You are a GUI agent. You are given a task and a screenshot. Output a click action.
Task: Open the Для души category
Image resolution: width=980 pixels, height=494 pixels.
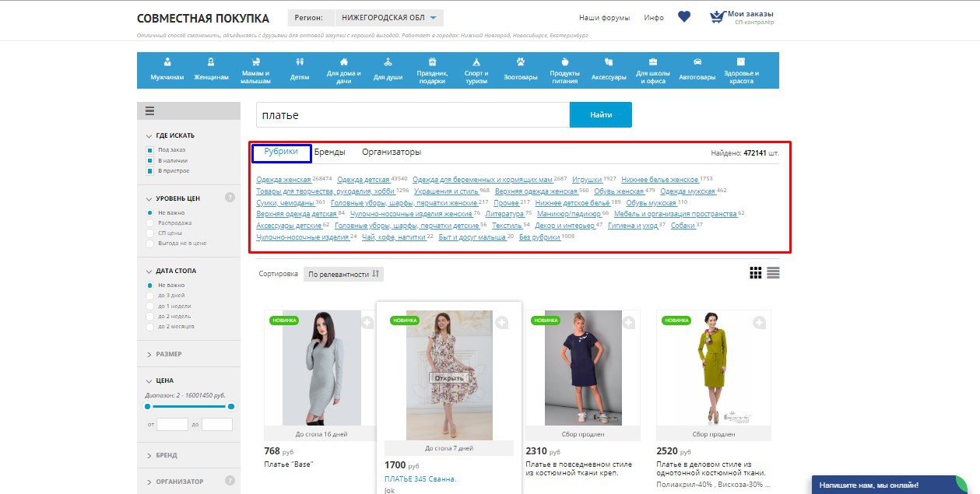tap(387, 70)
